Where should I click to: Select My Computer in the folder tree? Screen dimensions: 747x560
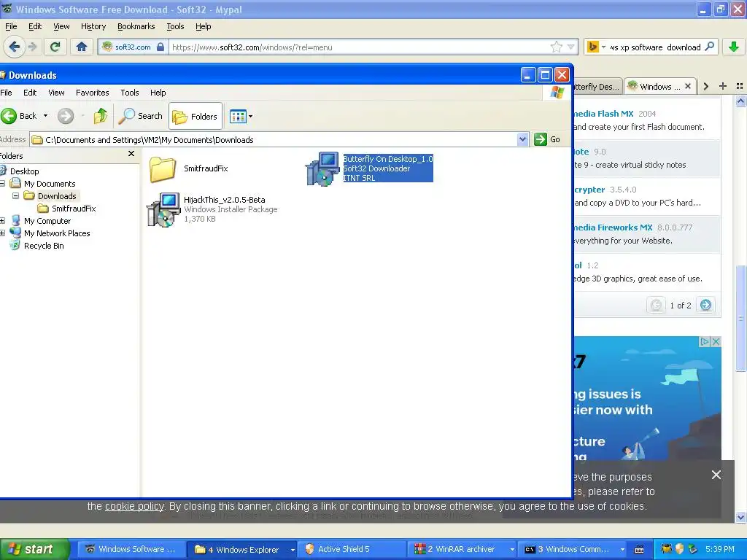tap(47, 221)
